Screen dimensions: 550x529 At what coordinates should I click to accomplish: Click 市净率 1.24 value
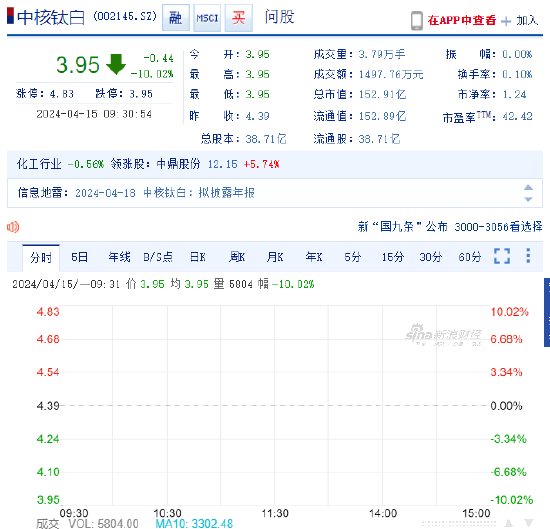coord(515,94)
